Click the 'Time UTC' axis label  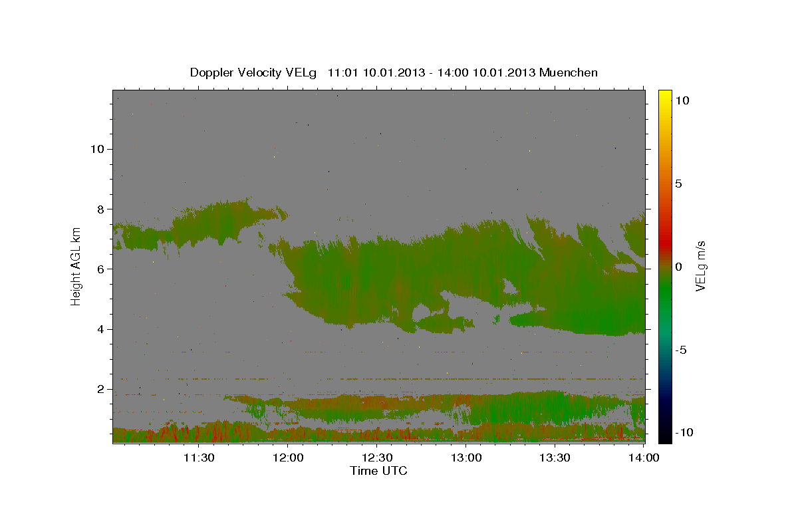click(x=378, y=471)
